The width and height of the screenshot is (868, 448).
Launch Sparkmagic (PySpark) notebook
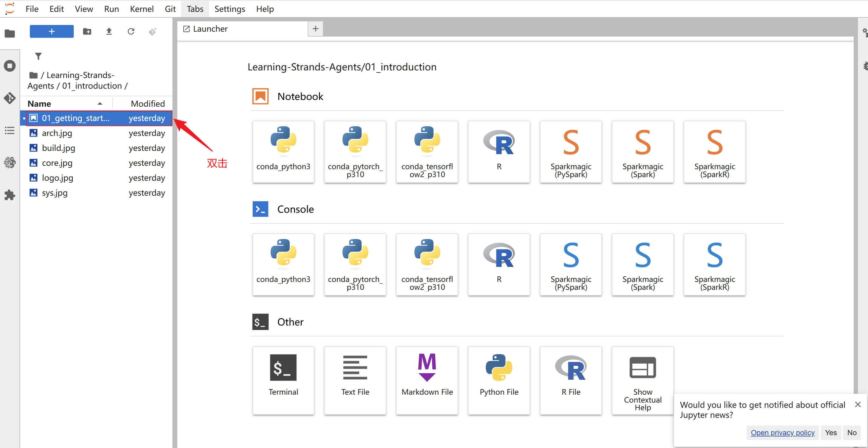point(571,152)
